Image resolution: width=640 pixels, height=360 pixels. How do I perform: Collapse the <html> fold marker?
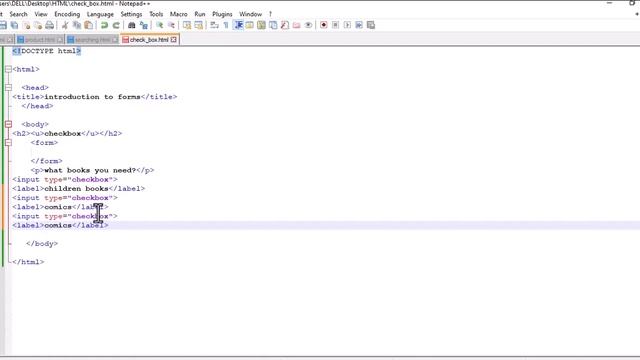tap(8, 69)
